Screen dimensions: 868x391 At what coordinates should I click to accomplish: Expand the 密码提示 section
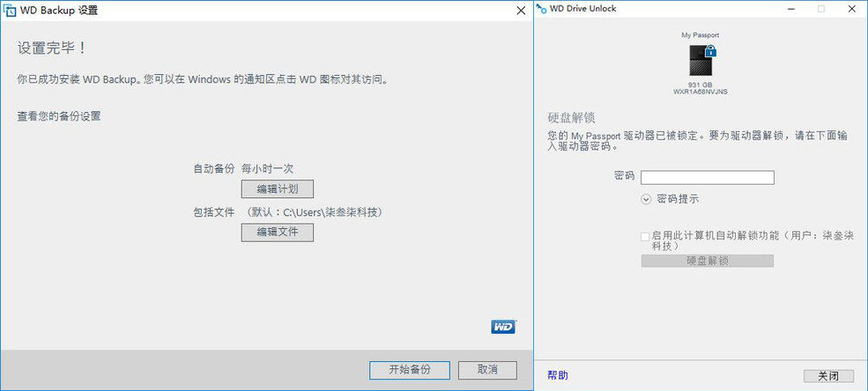tap(646, 199)
